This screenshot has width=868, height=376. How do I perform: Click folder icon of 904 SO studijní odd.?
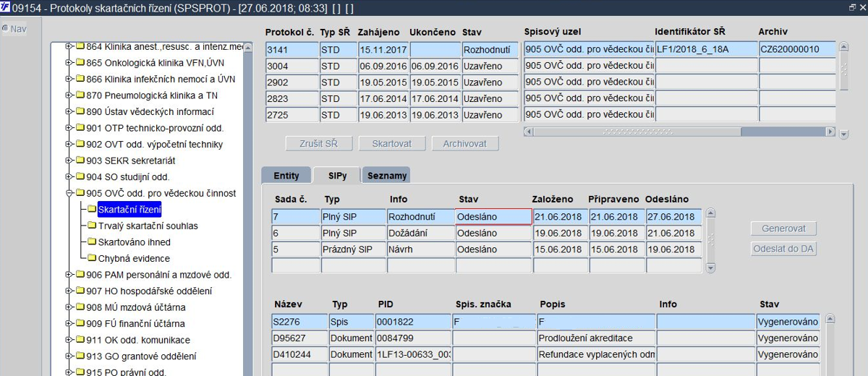[80, 176]
